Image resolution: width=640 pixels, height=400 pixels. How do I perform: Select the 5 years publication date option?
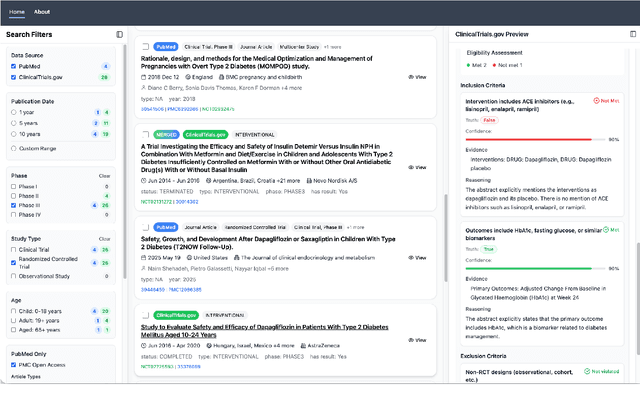[x=12, y=123]
